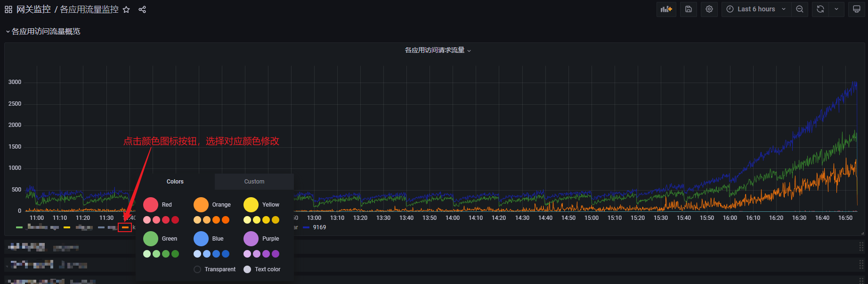Open the 网关监控 folder breadcrumb
This screenshot has width=868, height=284.
33,9
